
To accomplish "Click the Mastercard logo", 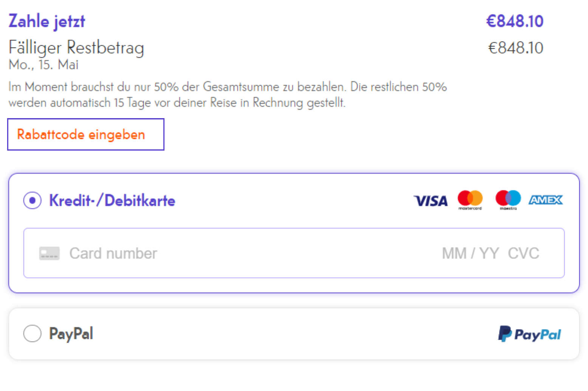I will (x=470, y=200).
